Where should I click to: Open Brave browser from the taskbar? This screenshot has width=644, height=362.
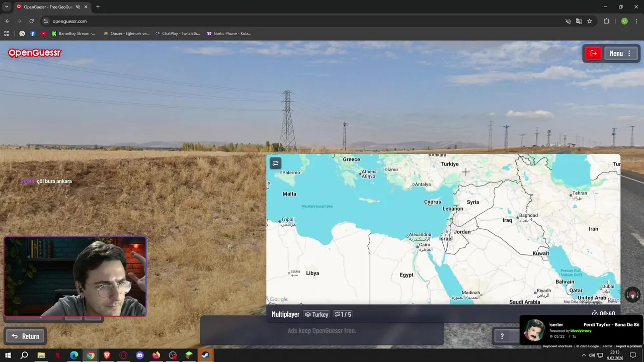107,355
